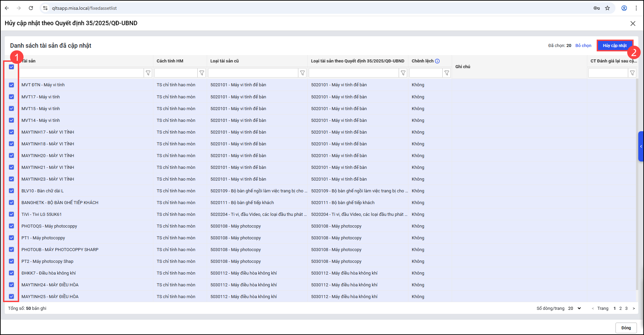
Task: Reload the page using browser refresh icon
Action: click(x=31, y=8)
